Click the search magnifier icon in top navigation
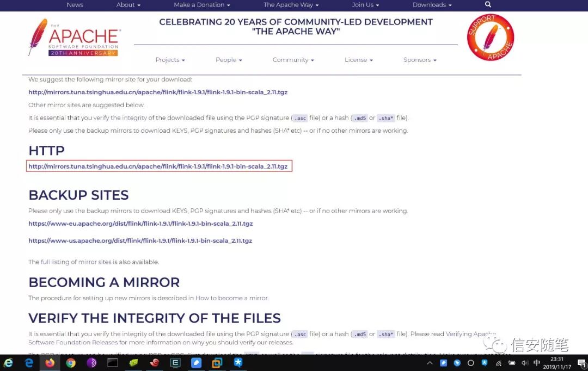The image size is (588, 371). [x=488, y=4]
